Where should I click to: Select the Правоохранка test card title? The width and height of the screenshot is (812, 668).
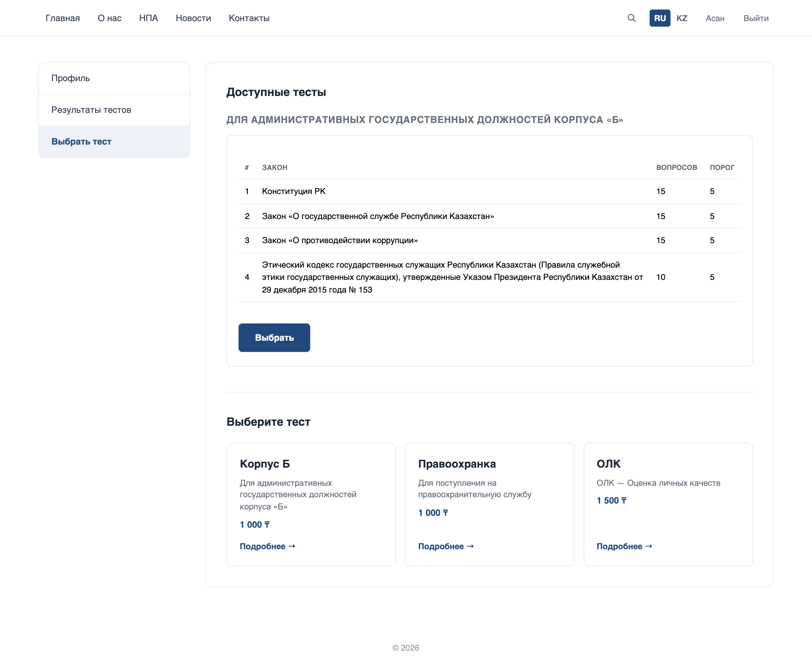457,464
